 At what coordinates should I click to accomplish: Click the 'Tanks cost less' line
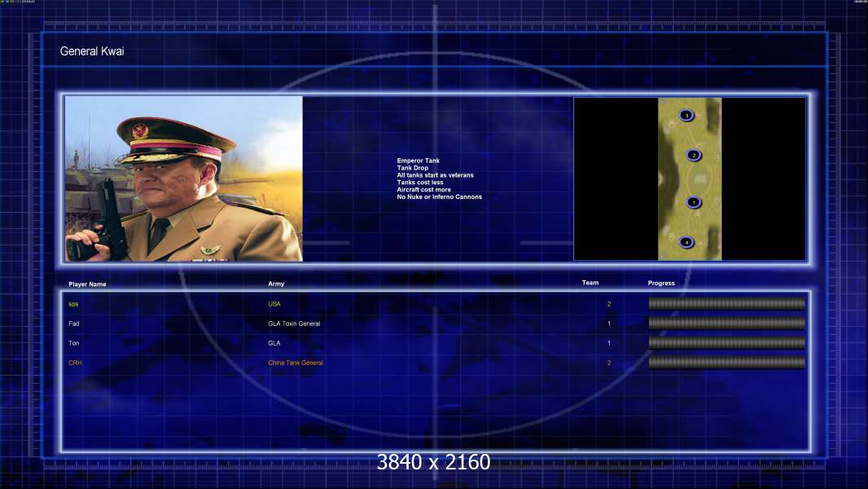(419, 183)
